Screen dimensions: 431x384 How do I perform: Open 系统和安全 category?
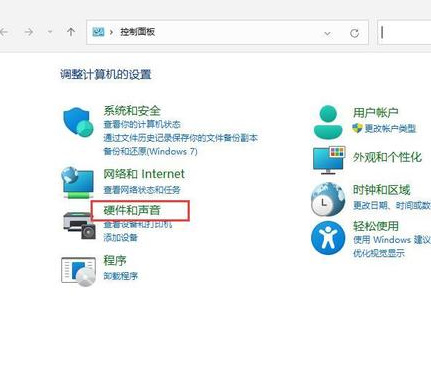click(132, 110)
